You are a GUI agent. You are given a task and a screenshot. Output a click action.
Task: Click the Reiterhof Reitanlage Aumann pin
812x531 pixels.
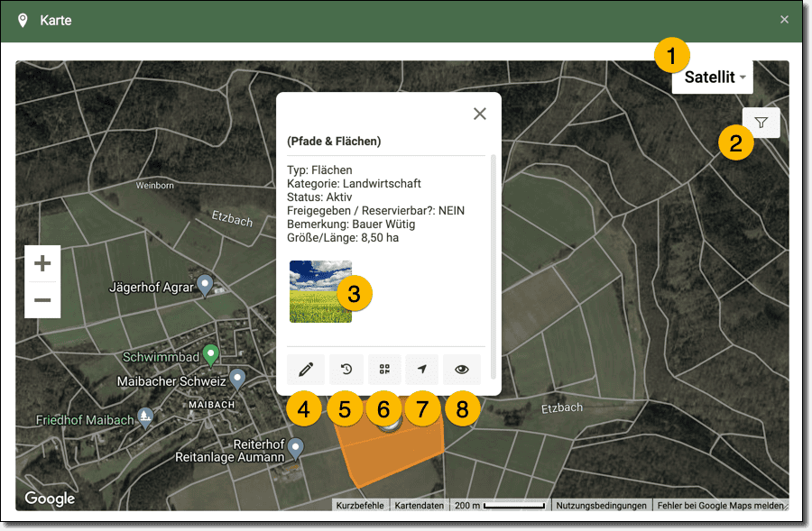pos(294,447)
